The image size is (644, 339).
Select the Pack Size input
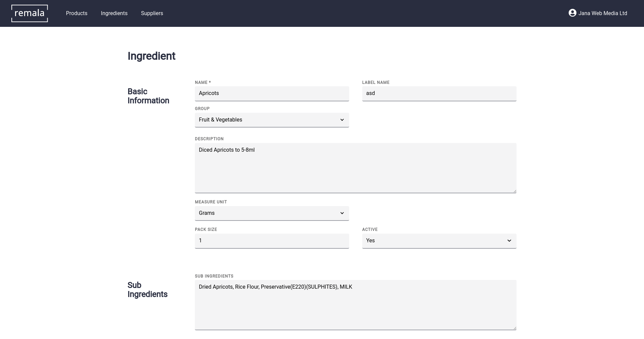click(x=272, y=241)
